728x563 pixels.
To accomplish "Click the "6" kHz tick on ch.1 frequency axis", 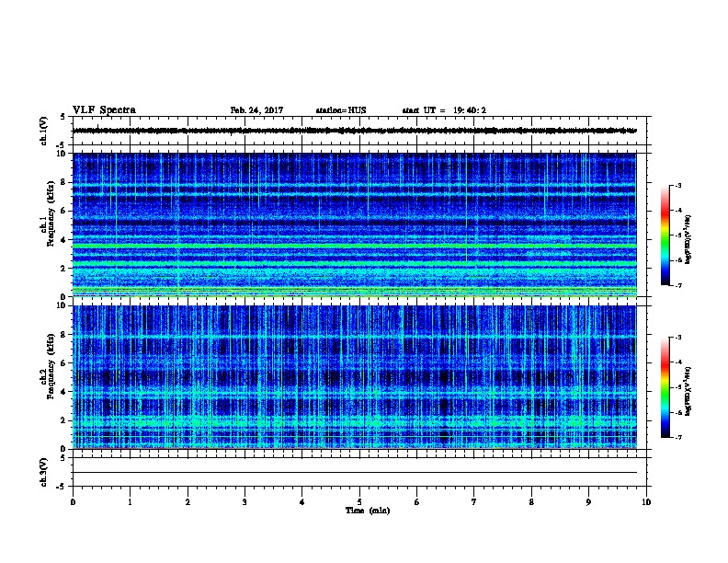I will 63,211.
